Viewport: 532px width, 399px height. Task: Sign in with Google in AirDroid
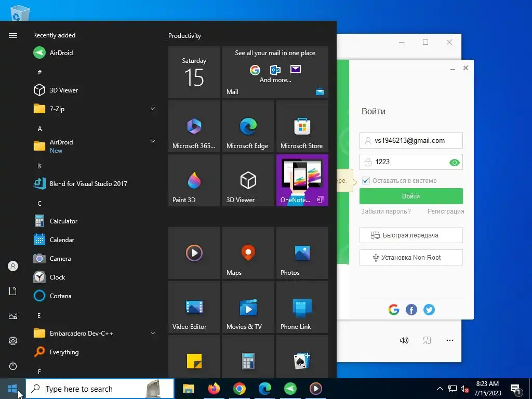[x=394, y=310]
